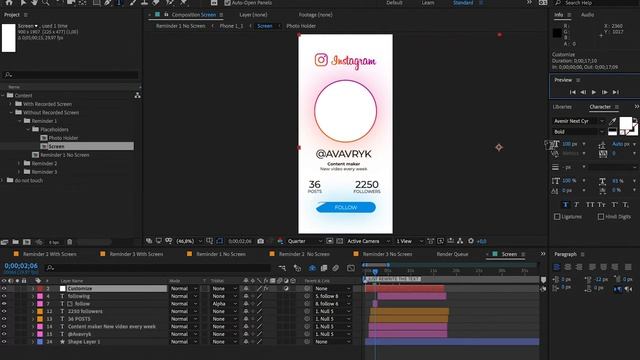Open the composition mini-flowchart icon in timeline
The image size is (640, 360).
[x=282, y=268]
